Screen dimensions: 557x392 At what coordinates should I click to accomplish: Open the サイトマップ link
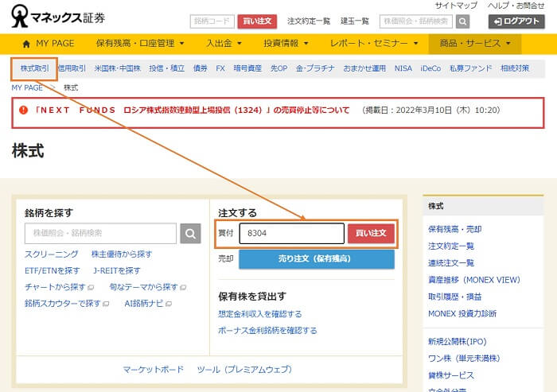[456, 6]
